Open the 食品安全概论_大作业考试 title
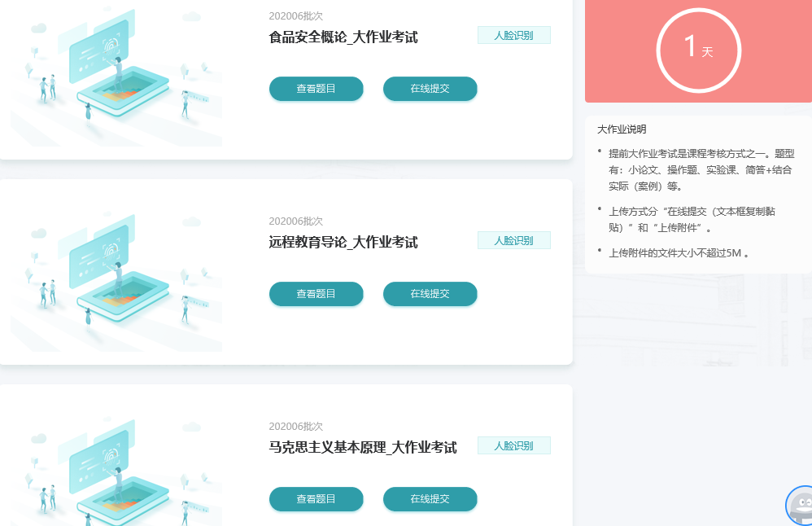 [x=343, y=37]
